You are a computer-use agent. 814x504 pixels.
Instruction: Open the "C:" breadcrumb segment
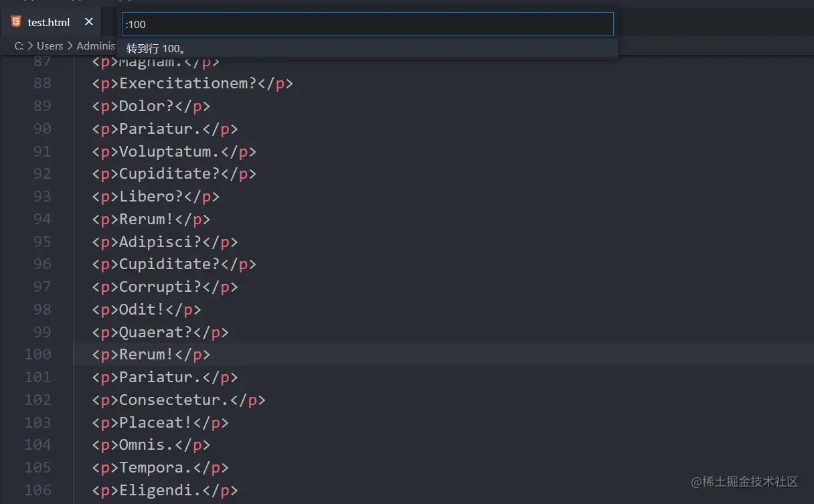pyautogui.click(x=19, y=46)
